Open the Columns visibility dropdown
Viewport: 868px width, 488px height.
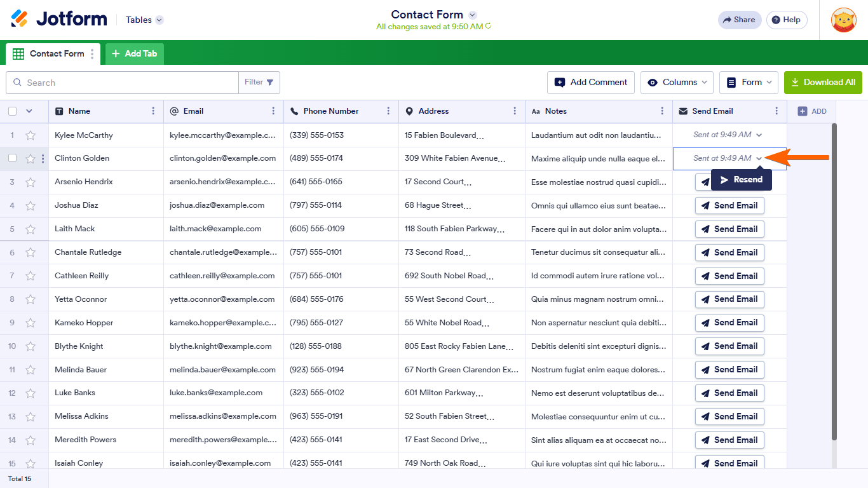pos(677,83)
